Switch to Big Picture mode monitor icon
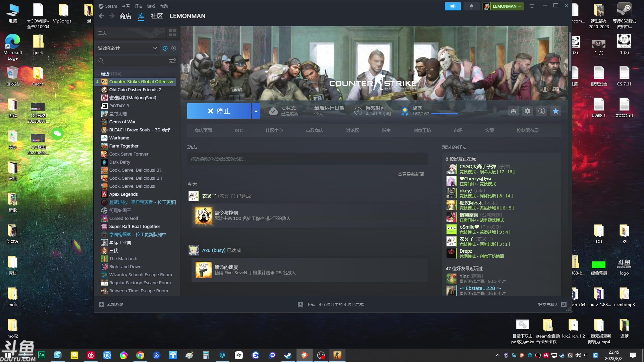The image size is (644, 362). tap(532, 6)
